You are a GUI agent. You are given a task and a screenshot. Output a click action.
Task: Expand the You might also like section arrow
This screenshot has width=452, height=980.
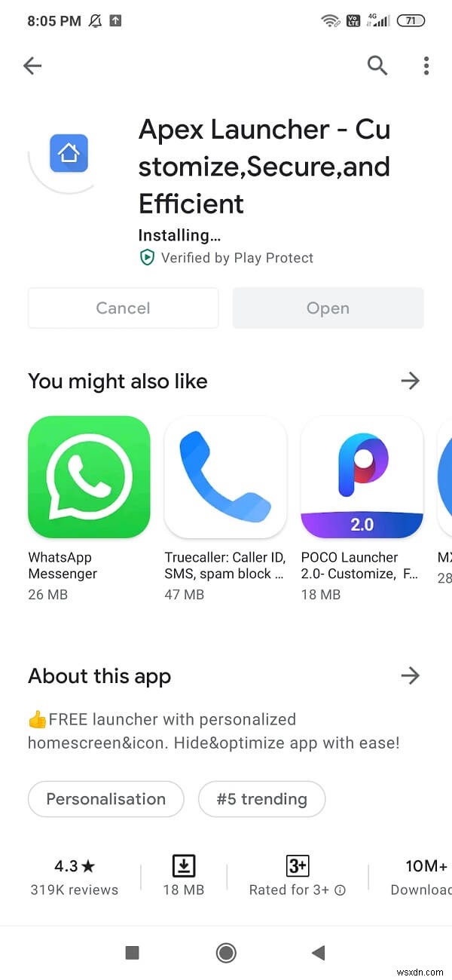pos(410,381)
